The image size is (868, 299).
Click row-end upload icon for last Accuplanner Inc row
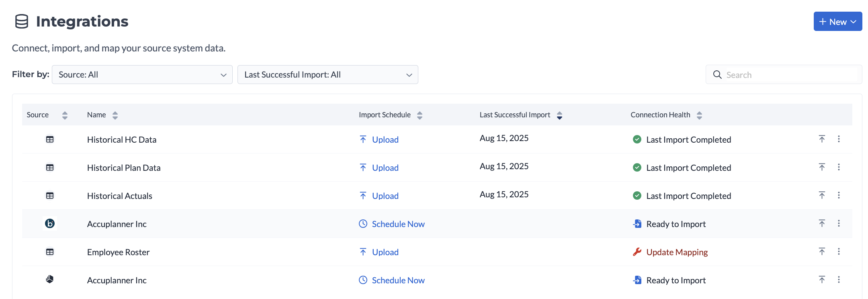(x=822, y=280)
